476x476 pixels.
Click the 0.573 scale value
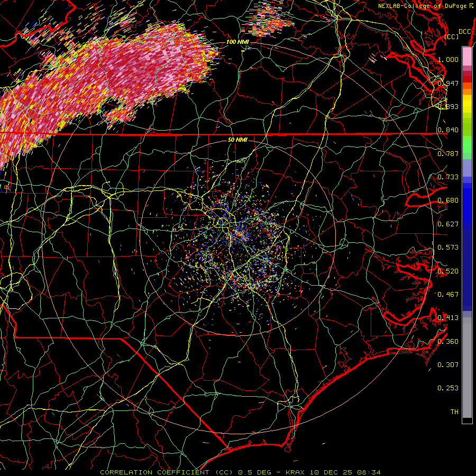448,248
